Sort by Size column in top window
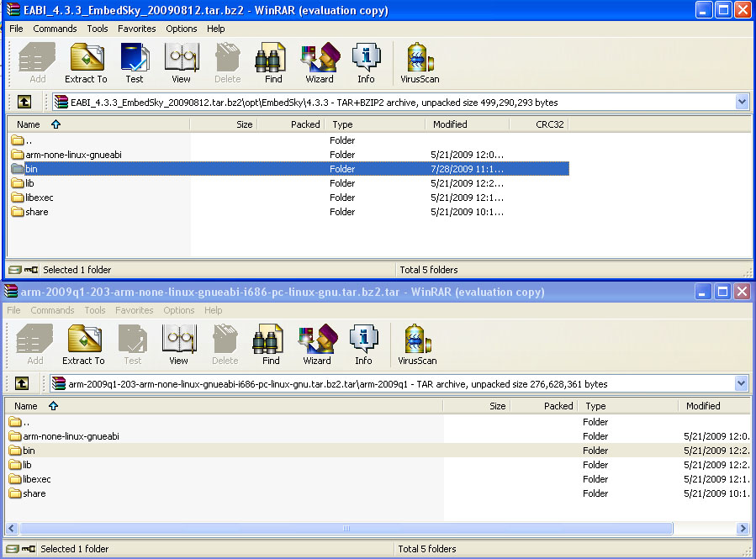Image resolution: width=756 pixels, height=559 pixels. pyautogui.click(x=224, y=124)
